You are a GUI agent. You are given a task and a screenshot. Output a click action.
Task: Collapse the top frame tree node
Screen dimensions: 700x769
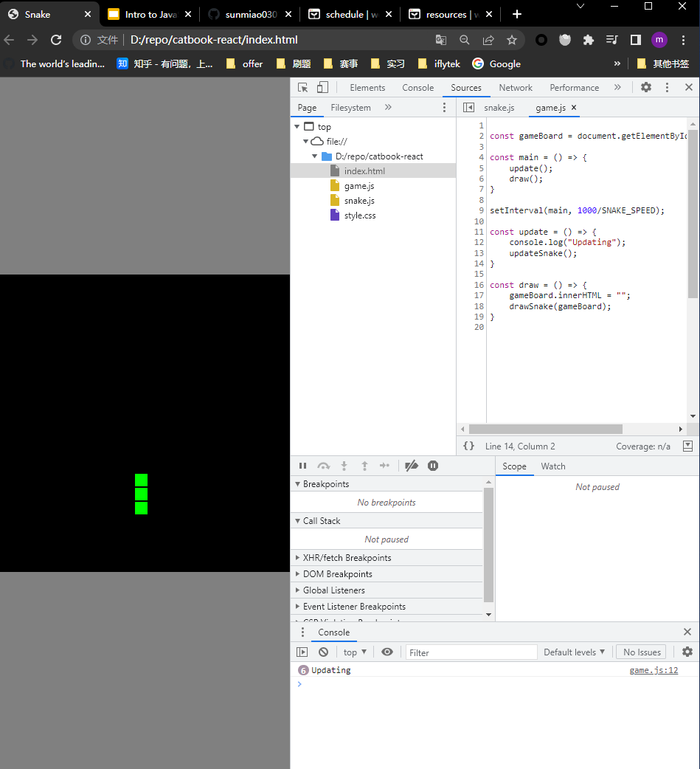click(297, 126)
